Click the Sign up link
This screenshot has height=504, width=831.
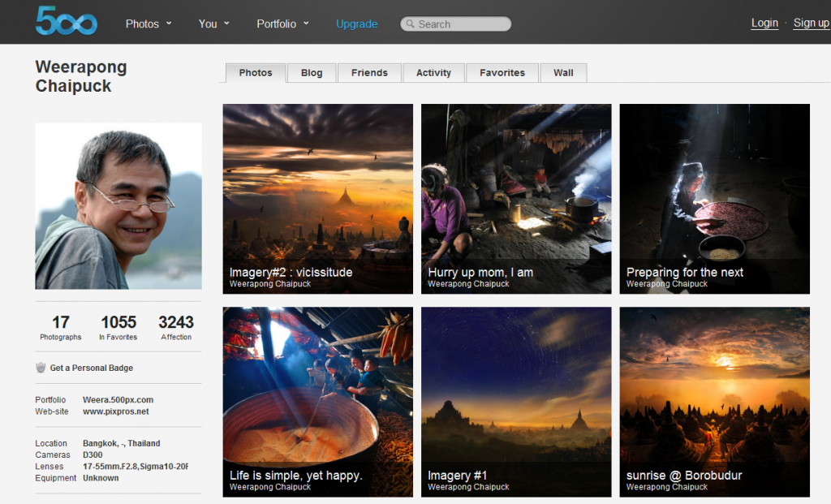(x=811, y=23)
